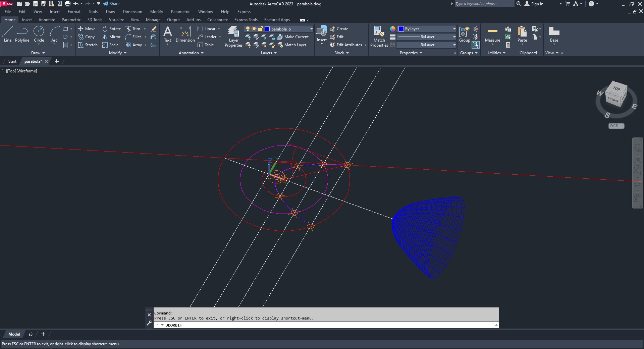644x349 pixels.
Task: Activate the Match Properties tool
Action: 379,37
